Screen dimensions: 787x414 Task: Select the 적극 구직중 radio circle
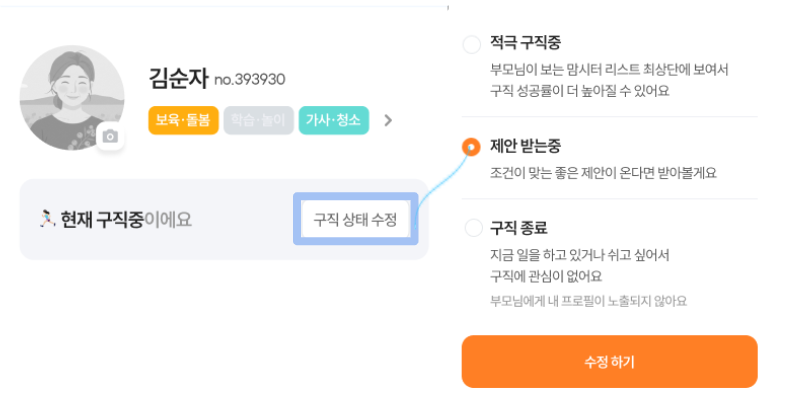(x=472, y=45)
